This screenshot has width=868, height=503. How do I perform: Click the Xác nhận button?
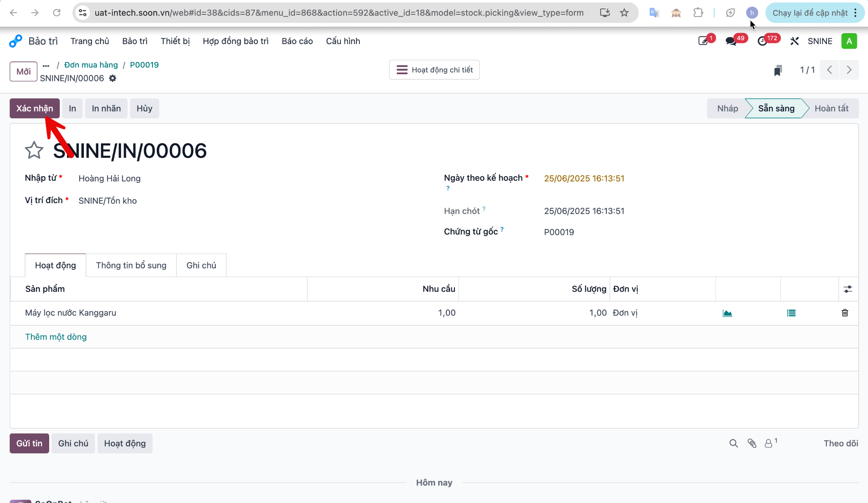(35, 109)
